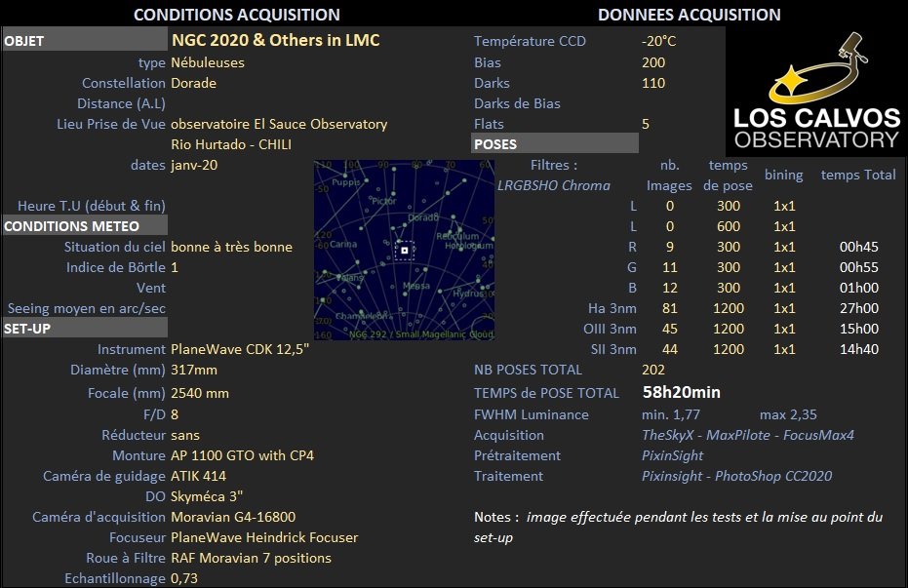Click the R total time '00h45'
The width and height of the screenshot is (908, 588).
coord(859,247)
